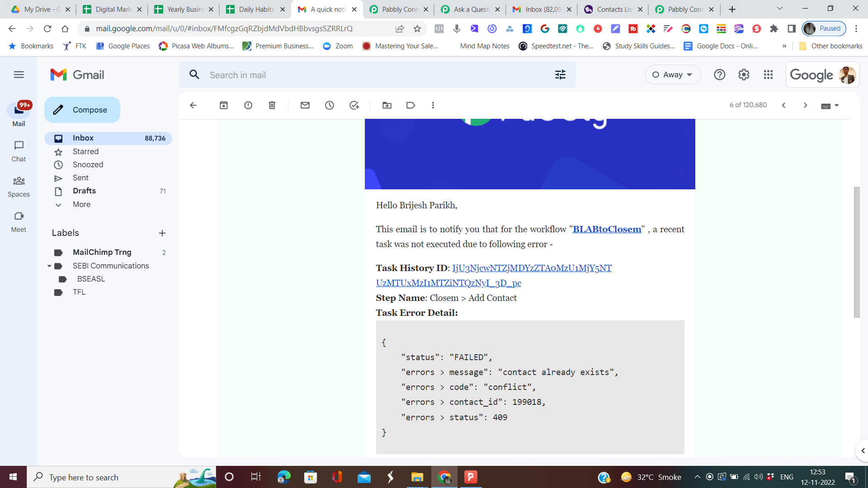Open Spaces in Gmail side rail

click(19, 187)
